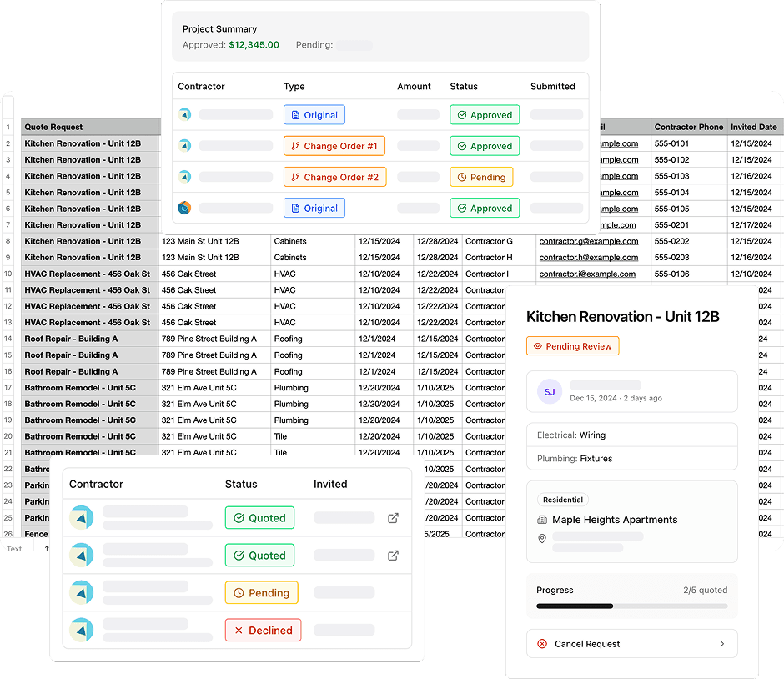Click the eye icon in the Pending Review badge
The height and width of the screenshot is (679, 784).
pos(537,345)
